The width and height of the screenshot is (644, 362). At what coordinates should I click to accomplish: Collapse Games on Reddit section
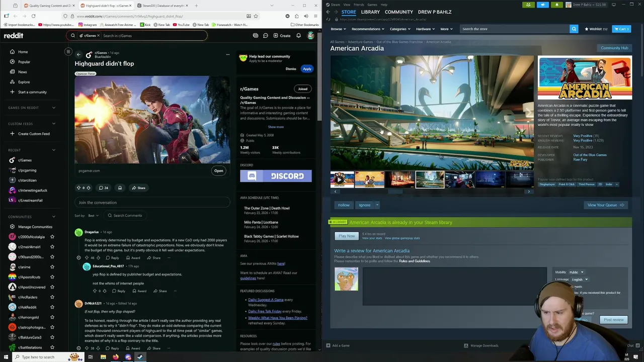(54, 108)
